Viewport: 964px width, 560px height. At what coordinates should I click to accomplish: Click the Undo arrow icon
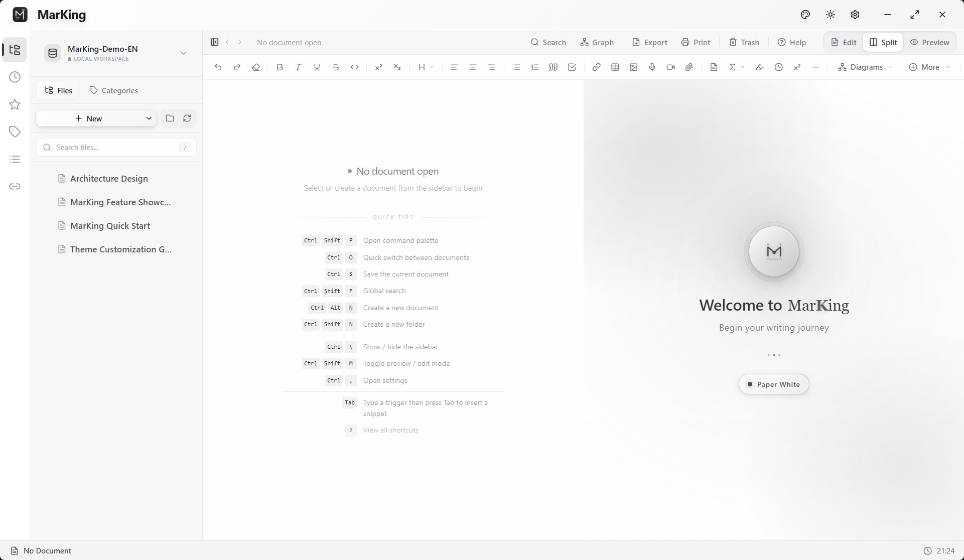click(x=218, y=67)
